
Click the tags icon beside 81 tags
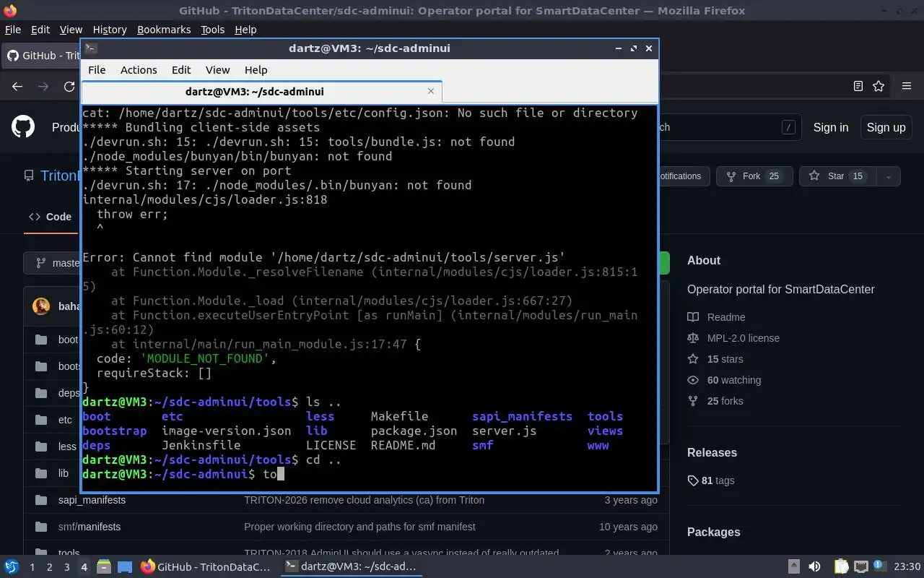693,480
